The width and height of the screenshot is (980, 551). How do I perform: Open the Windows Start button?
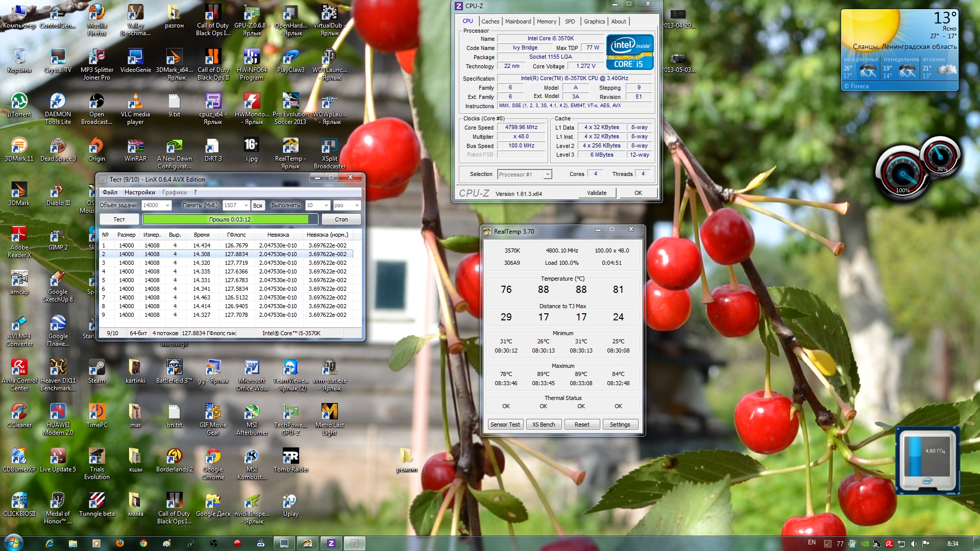(14, 543)
